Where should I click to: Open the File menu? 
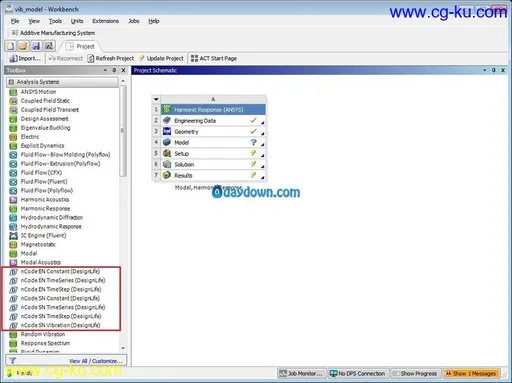tap(15, 21)
